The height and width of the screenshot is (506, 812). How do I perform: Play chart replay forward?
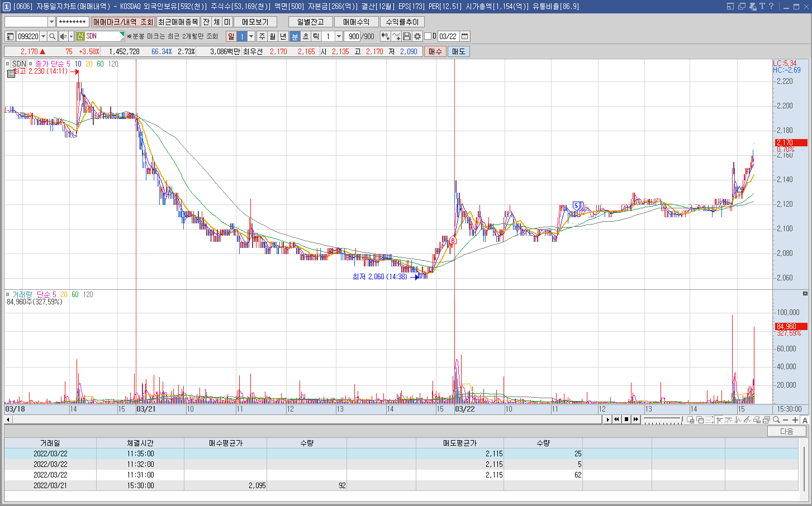(608, 419)
